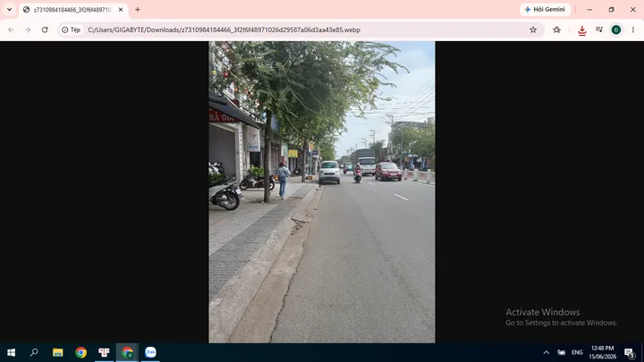Open the bookmarks star icon in the toolbar
The width and height of the screenshot is (644, 362).
coord(557,30)
